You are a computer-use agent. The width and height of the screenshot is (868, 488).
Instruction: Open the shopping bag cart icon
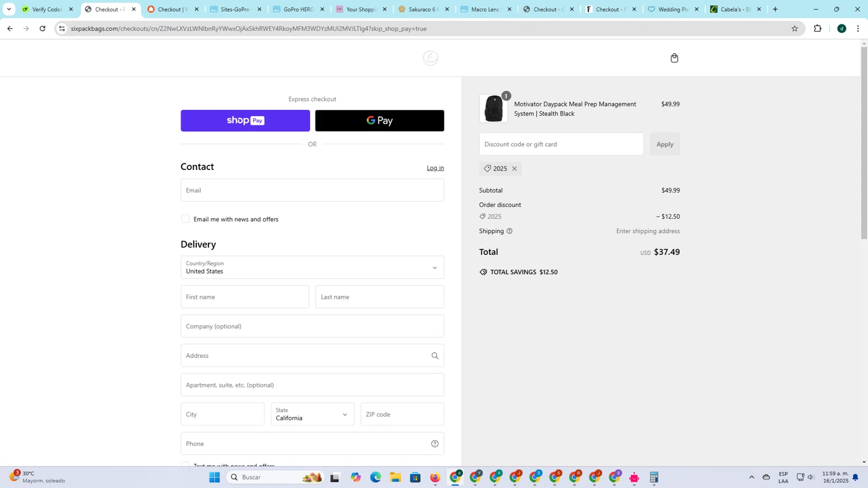click(x=674, y=58)
